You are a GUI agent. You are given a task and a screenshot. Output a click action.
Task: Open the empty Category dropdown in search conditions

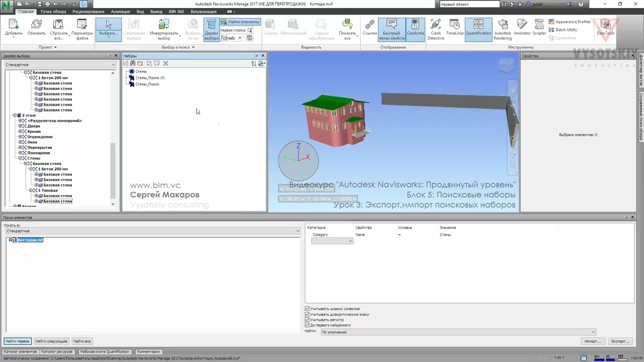point(332,241)
